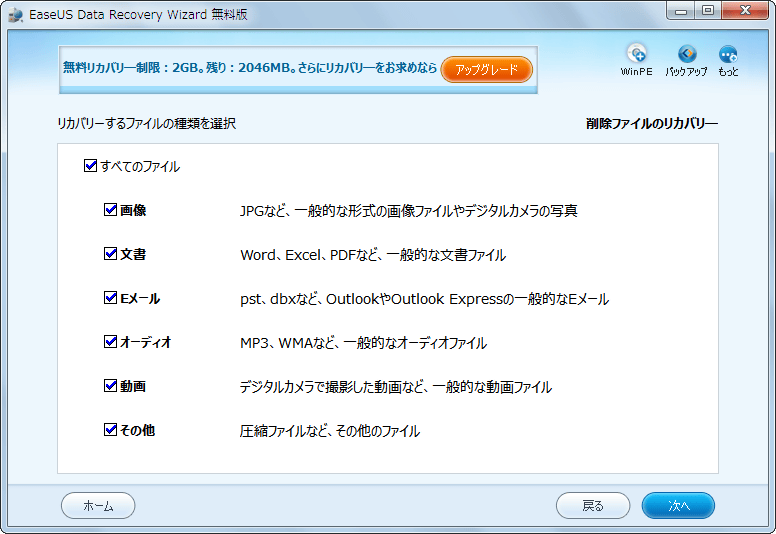
Task: Toggle the Eメール checkbox
Action: pos(110,298)
